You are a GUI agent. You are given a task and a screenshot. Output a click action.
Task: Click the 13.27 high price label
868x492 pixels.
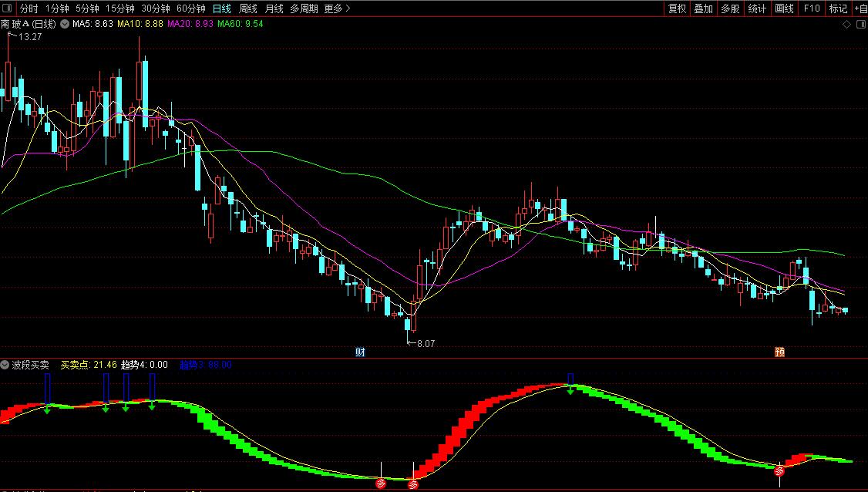pyautogui.click(x=30, y=36)
